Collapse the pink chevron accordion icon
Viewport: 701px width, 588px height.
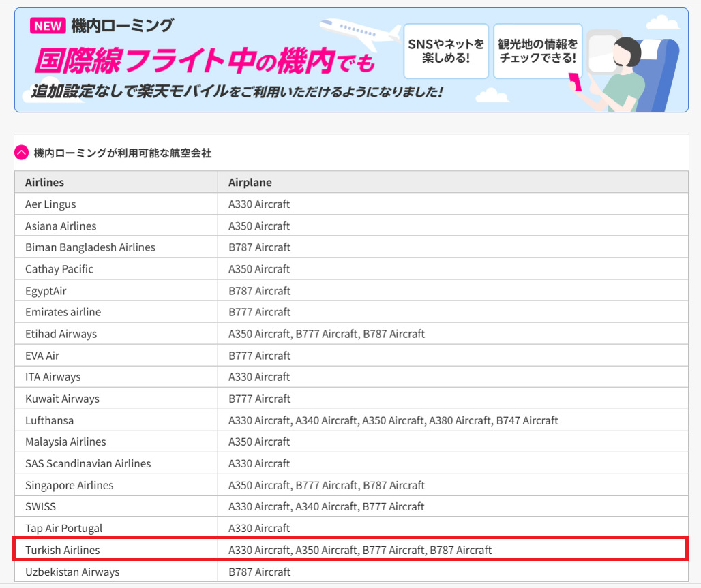coord(22,153)
